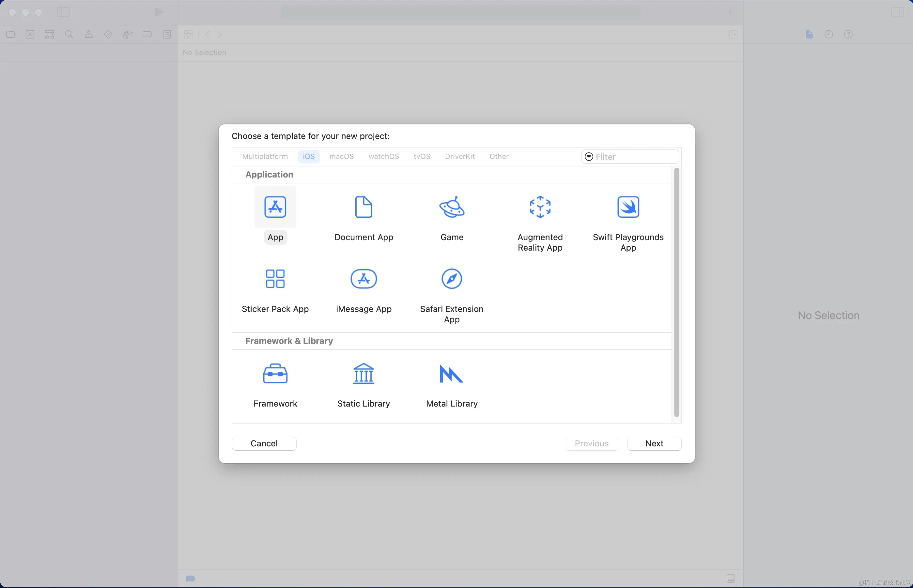Viewport: 913px width, 588px height.
Task: Open the filter options icon
Action: tap(589, 157)
